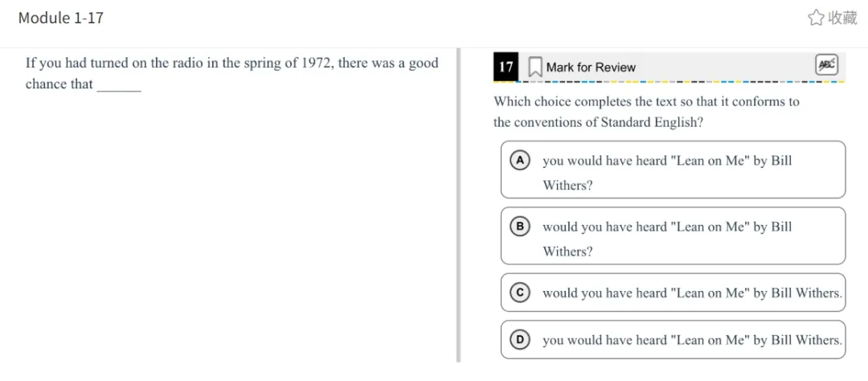Pick option C's answer sentence ending with a period
The width and height of the screenshot is (868, 381).
[691, 293]
